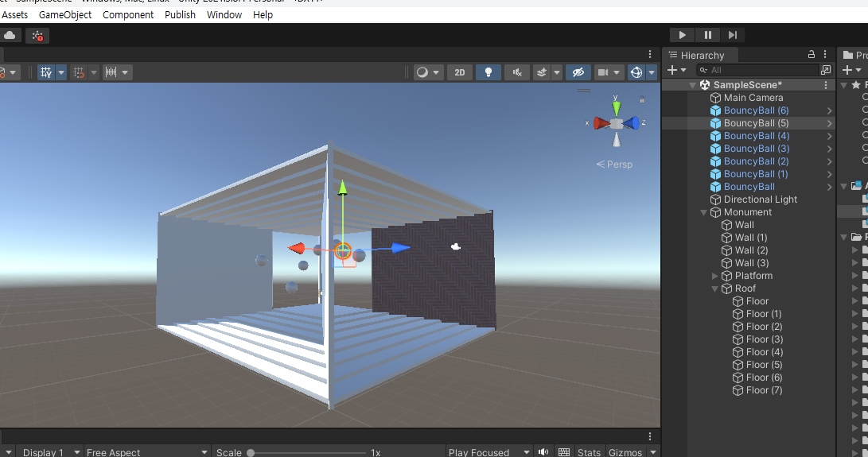The height and width of the screenshot is (457, 868).
Task: Focus the Hierarchy search field
Action: pyautogui.click(x=757, y=70)
